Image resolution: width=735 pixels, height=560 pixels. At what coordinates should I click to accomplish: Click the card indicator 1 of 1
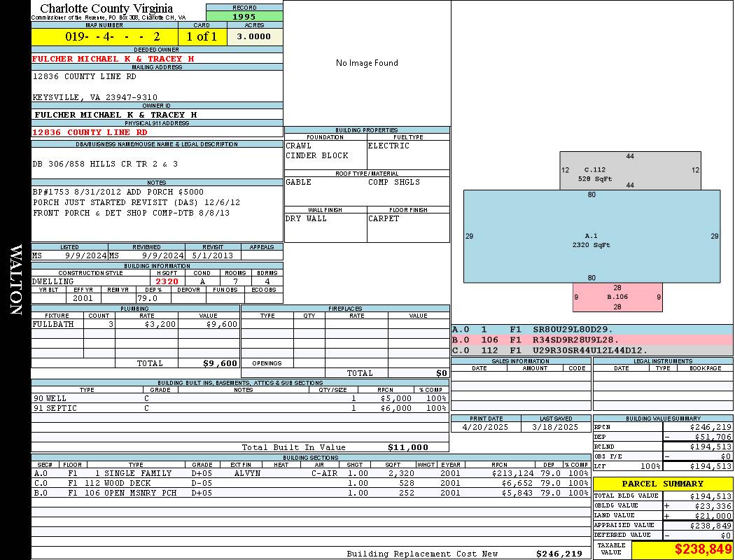[x=202, y=36]
